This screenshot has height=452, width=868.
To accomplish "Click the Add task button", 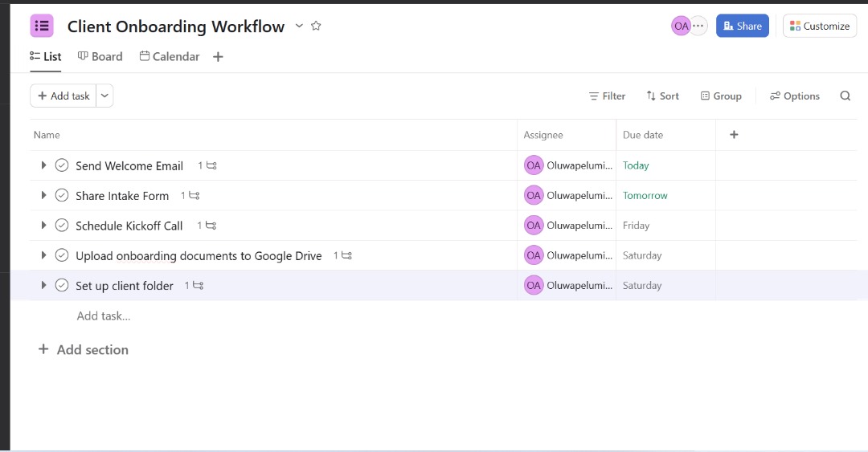I will pyautogui.click(x=63, y=96).
